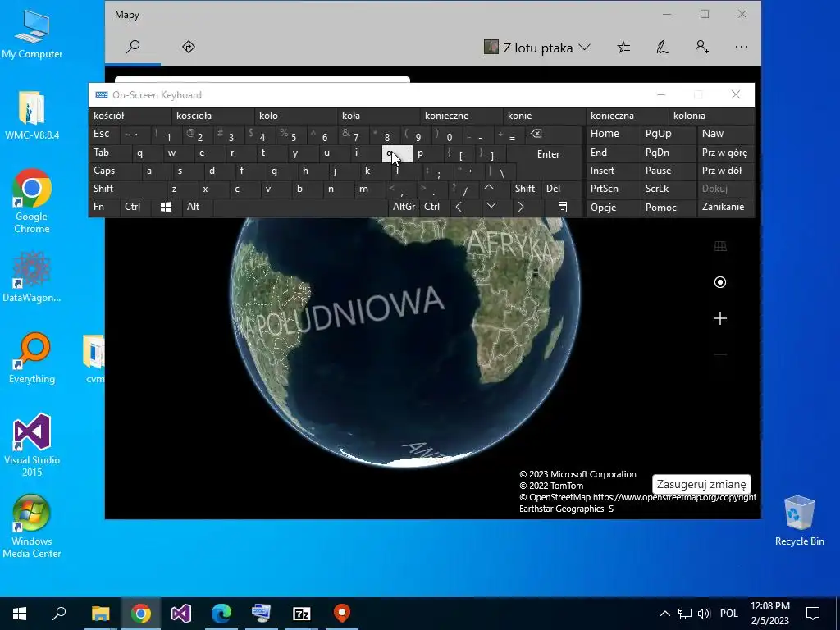Select Windows Media Center desktop icon
Screen dimensions: 840x630
32,527
